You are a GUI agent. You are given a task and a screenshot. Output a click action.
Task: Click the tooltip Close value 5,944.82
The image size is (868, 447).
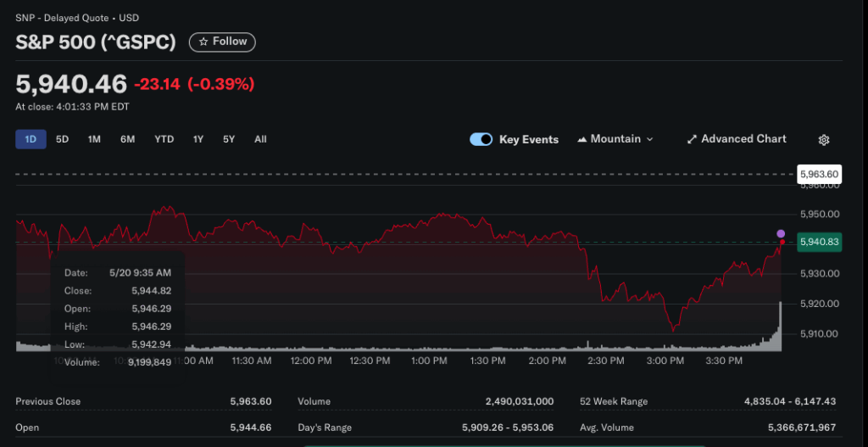[x=151, y=291]
